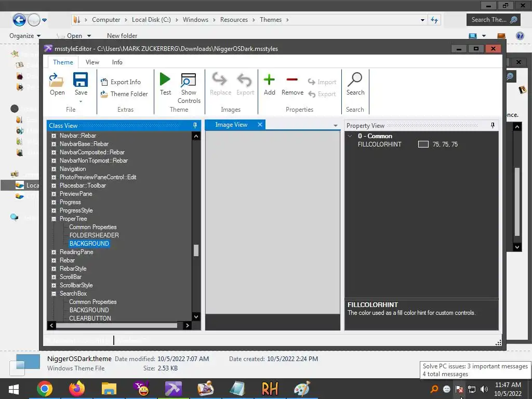Select CLEARBUTTON under SearchBox
Viewport: 532px width, 399px height.
[x=90, y=318]
